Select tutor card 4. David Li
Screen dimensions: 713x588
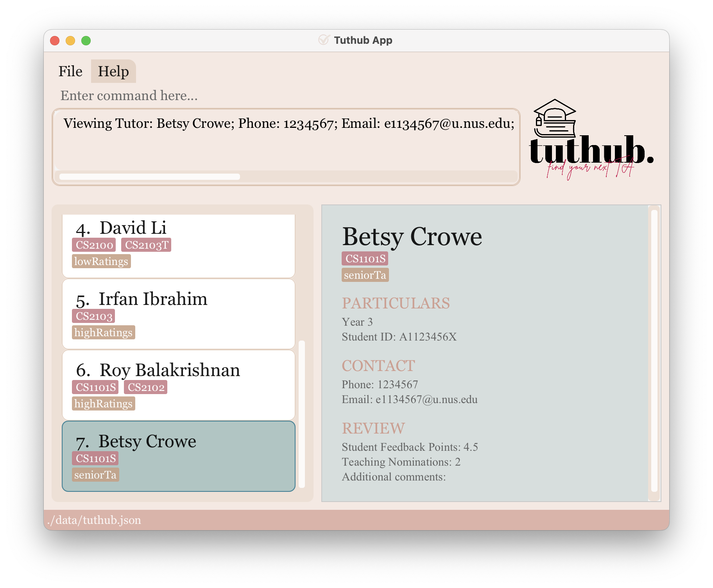179,246
